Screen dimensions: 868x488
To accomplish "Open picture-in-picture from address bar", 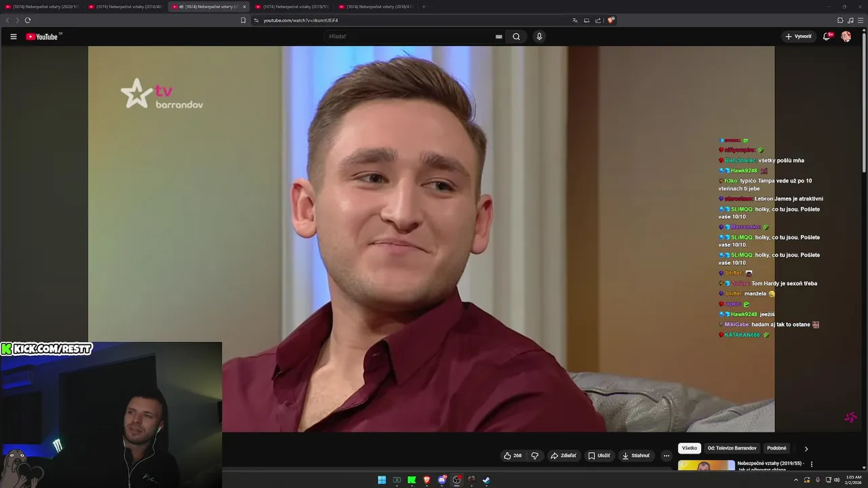I will tap(587, 20).
